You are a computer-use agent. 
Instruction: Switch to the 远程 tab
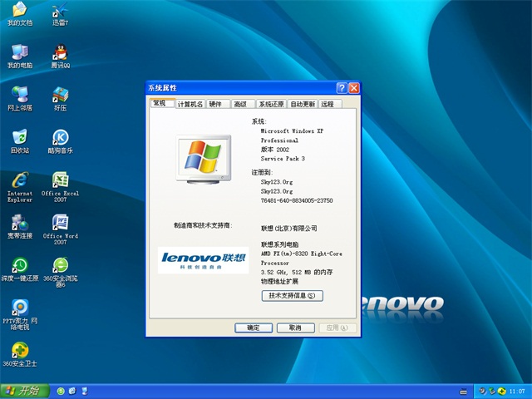pyautogui.click(x=330, y=104)
